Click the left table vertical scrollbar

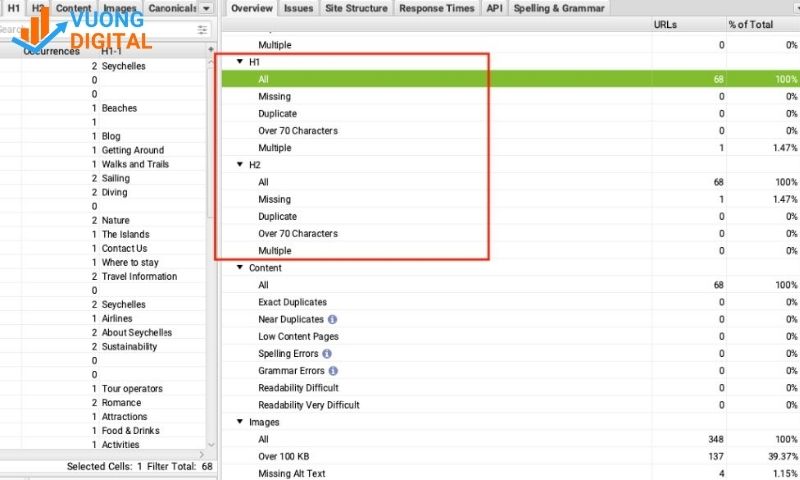click(210, 250)
